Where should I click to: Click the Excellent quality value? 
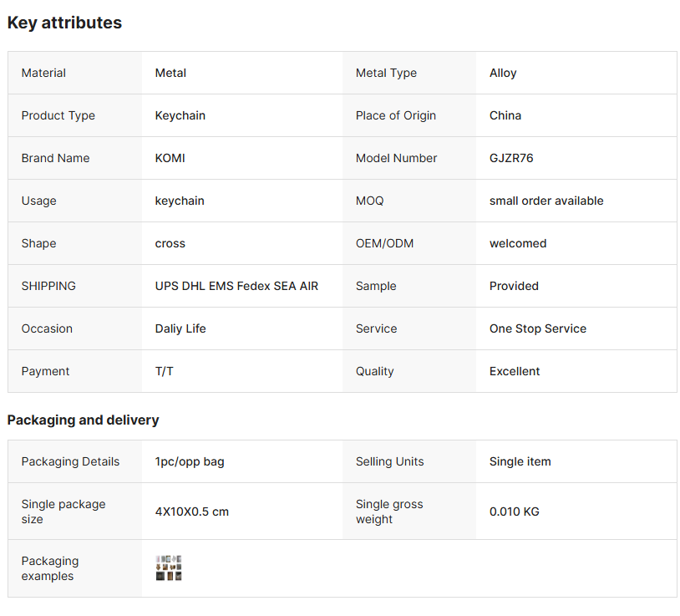tap(515, 371)
